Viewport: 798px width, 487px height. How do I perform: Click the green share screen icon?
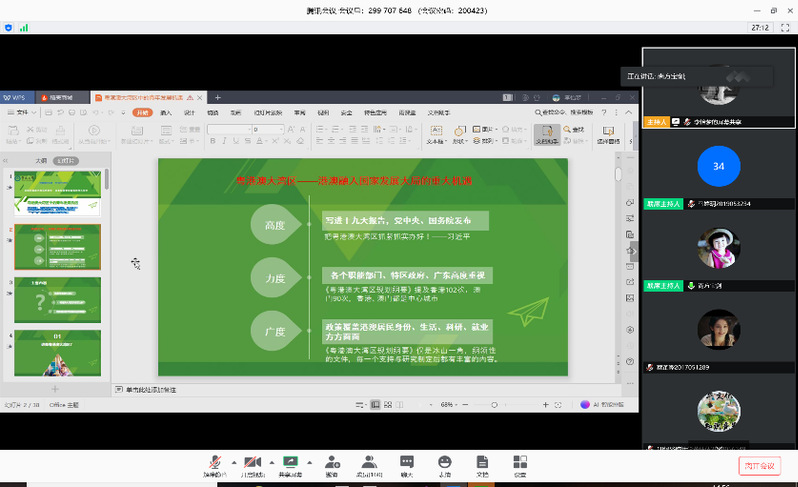tap(291, 462)
